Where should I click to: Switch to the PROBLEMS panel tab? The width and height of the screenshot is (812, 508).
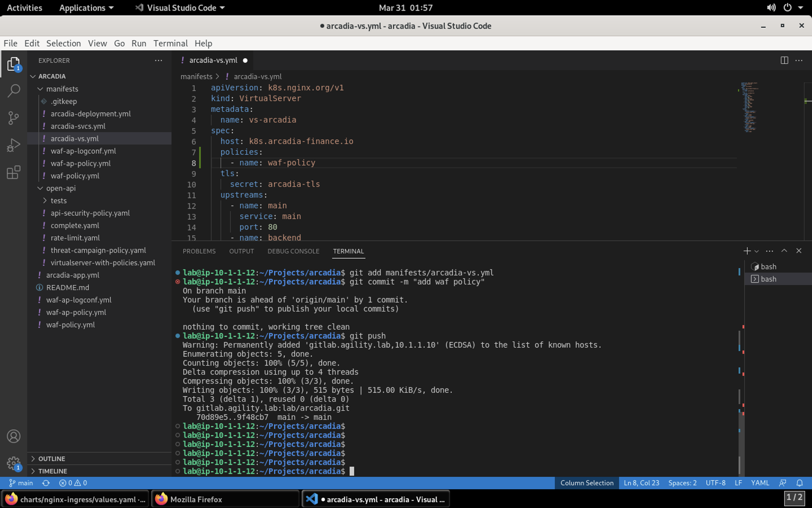199,251
